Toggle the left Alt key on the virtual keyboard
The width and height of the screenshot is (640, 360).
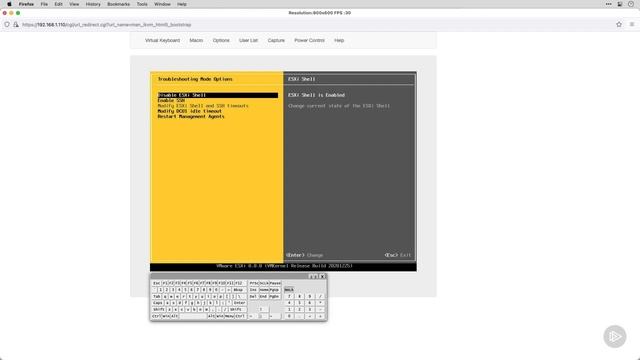174,316
